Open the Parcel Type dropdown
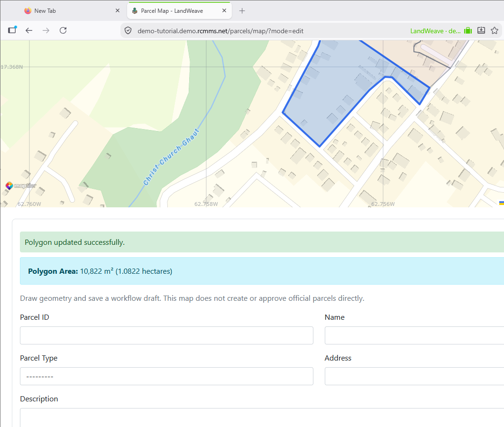The height and width of the screenshot is (427, 504). (166, 376)
